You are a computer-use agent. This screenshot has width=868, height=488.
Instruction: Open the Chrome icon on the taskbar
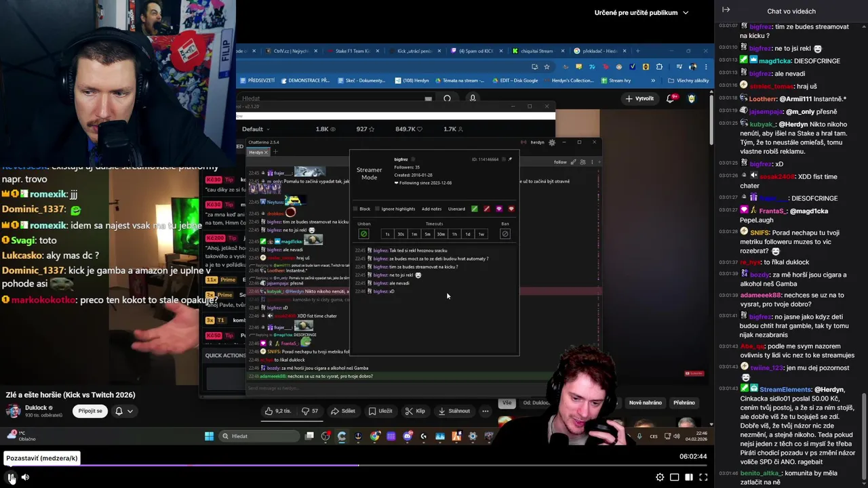pos(375,436)
